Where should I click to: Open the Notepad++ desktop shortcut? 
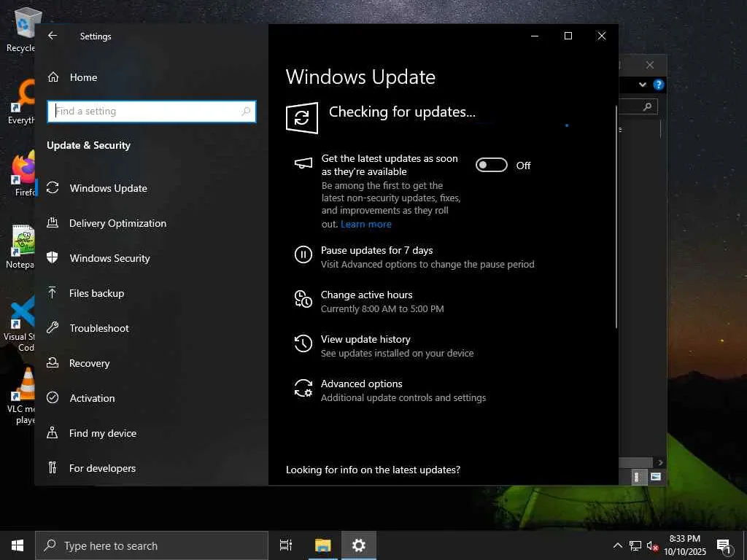[x=21, y=246]
